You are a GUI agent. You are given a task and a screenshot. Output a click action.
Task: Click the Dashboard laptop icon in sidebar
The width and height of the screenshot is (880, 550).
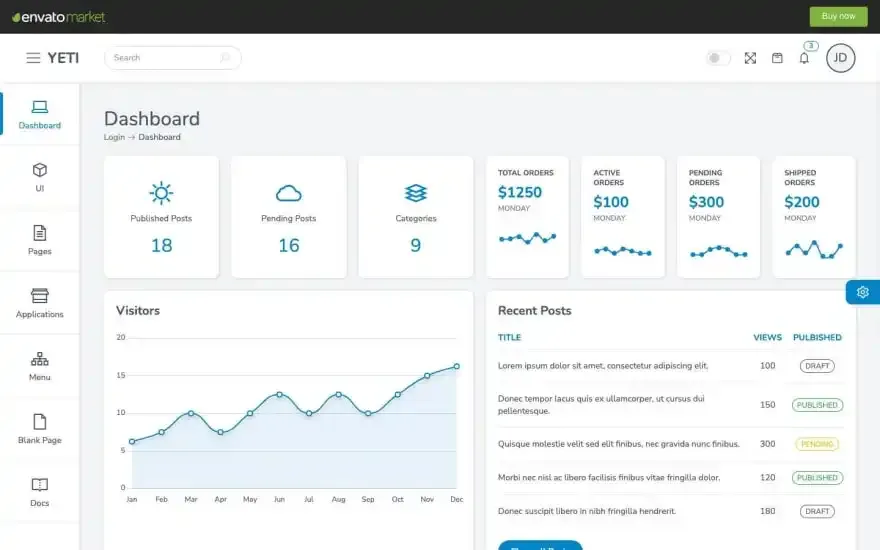[x=40, y=106]
